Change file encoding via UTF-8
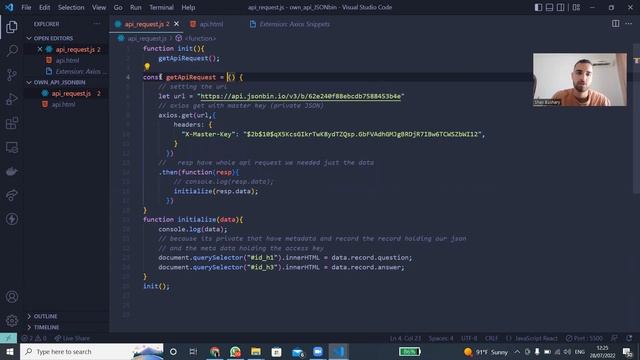Image resolution: width=640 pixels, height=360 pixels. (469, 338)
